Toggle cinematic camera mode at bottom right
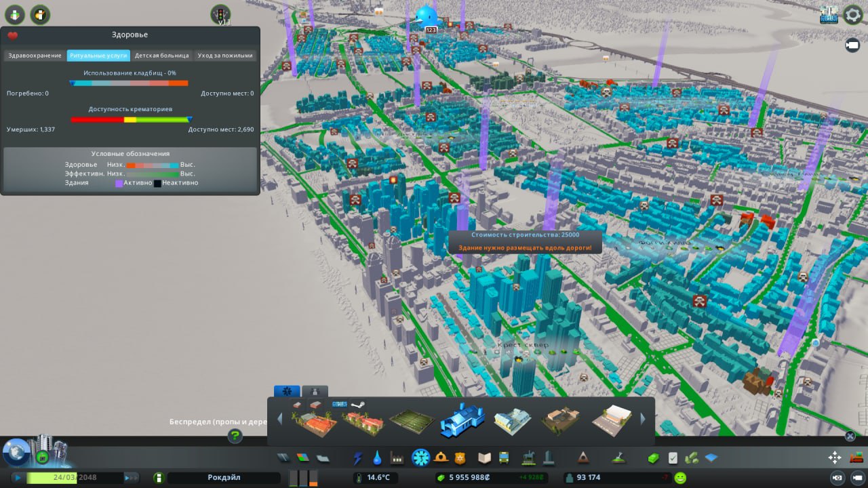 [856, 478]
